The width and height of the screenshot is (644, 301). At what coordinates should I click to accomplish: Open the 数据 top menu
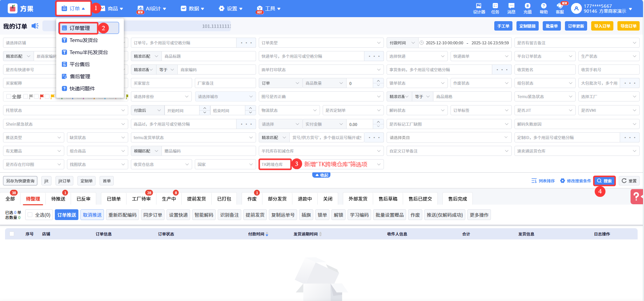(x=193, y=8)
